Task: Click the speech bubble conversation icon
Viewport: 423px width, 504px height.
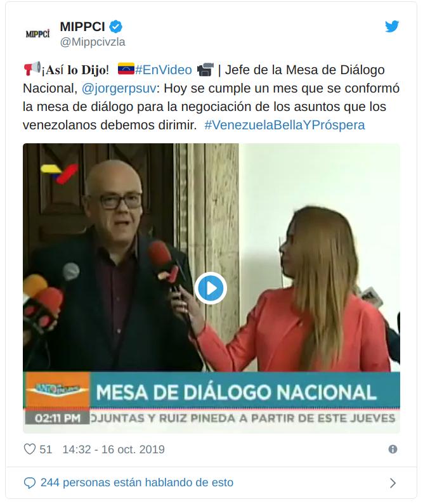Action: point(30,483)
